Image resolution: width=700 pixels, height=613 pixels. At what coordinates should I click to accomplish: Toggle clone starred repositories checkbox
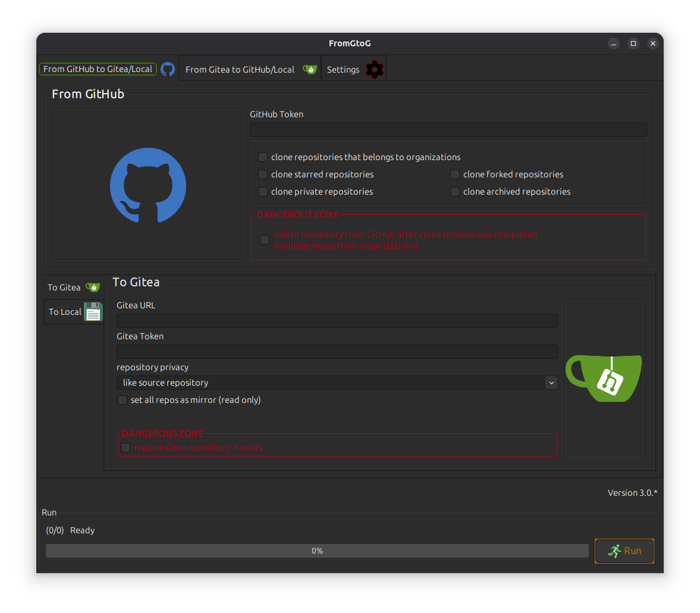pos(263,174)
